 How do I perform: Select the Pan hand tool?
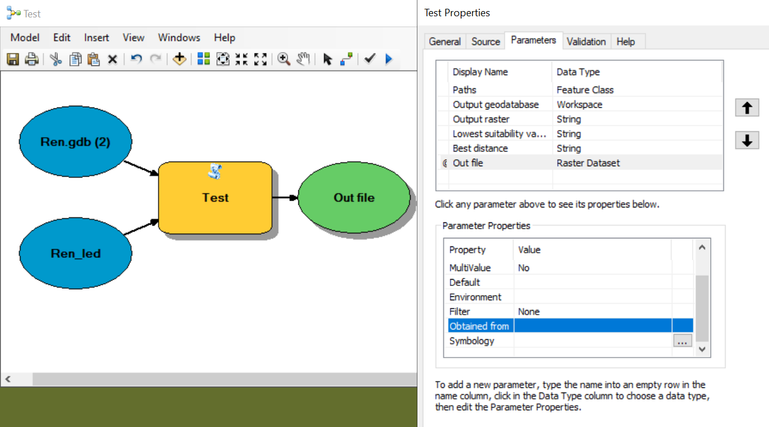(x=304, y=59)
